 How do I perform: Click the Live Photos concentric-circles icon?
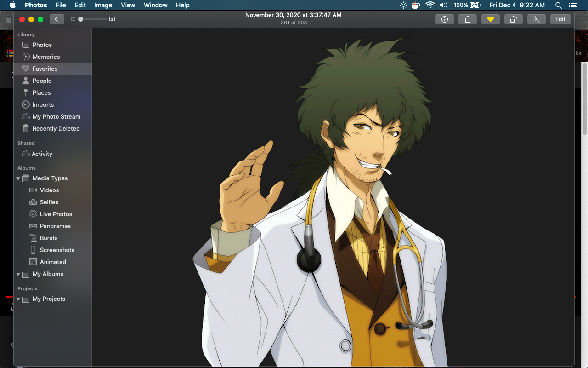click(x=33, y=214)
